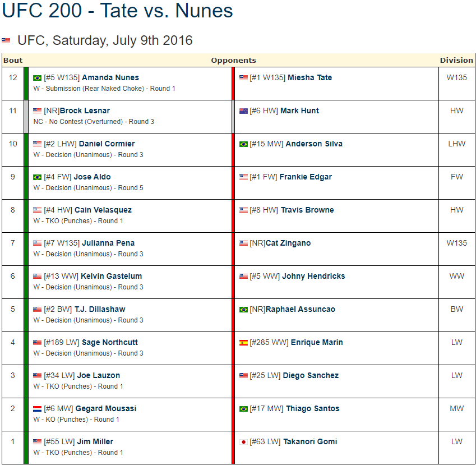The image size is (476, 465).
Task: Click the Cain Velasquez name
Action: click(x=103, y=210)
